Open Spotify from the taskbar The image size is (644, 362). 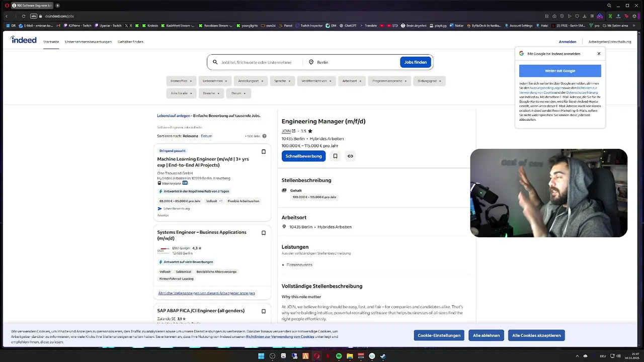(339, 356)
